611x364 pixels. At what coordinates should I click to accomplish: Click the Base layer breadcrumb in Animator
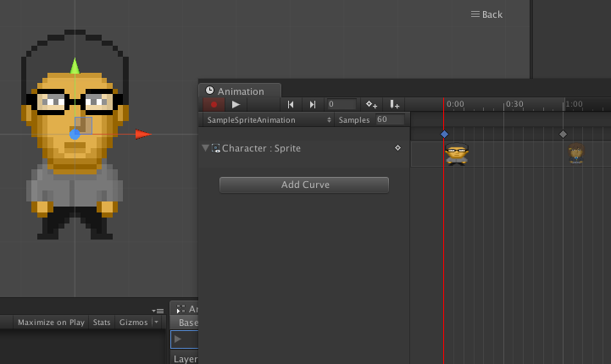[x=185, y=323]
